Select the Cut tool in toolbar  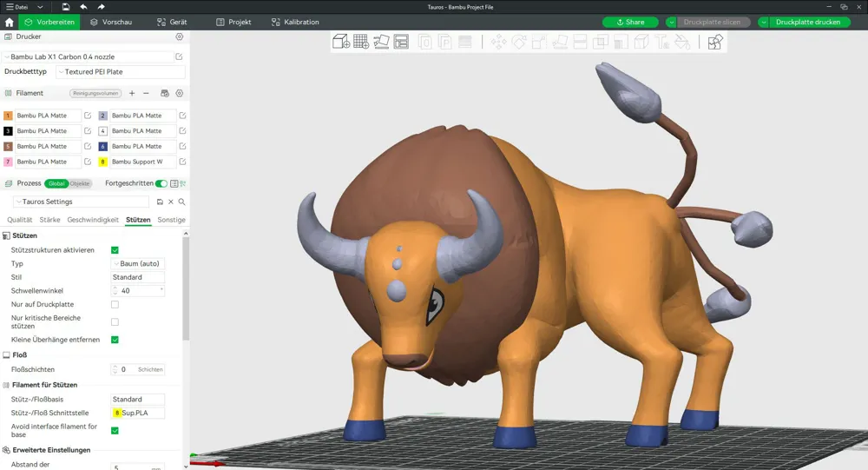click(x=580, y=42)
